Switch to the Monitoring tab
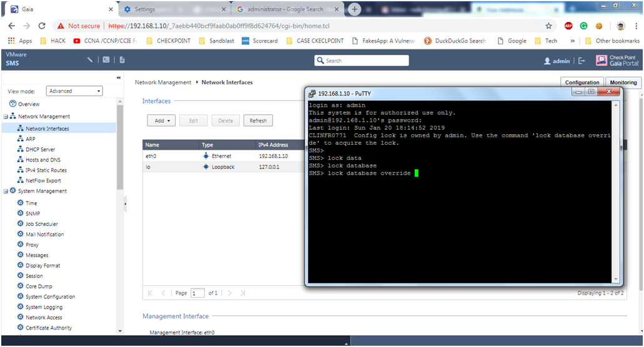Viewport: 644px width, 347px height. coord(623,82)
